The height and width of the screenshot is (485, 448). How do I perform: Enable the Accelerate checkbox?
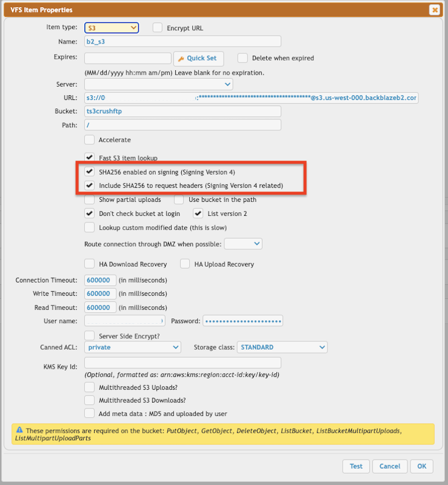tap(90, 140)
